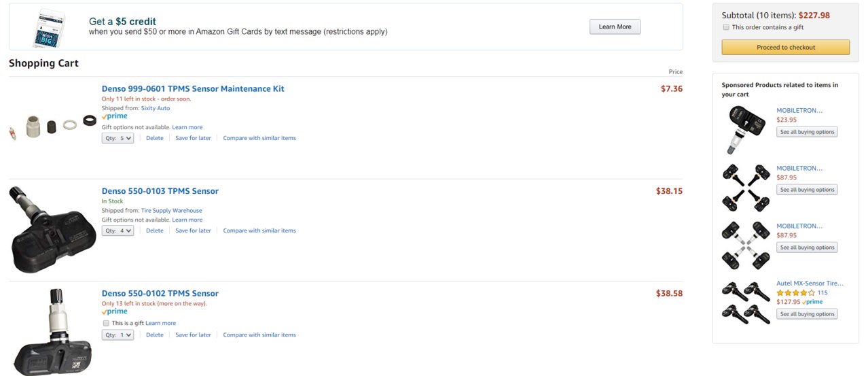The width and height of the screenshot is (868, 376).
Task: Save Denso 550-0102 sensor for later
Action: click(193, 335)
